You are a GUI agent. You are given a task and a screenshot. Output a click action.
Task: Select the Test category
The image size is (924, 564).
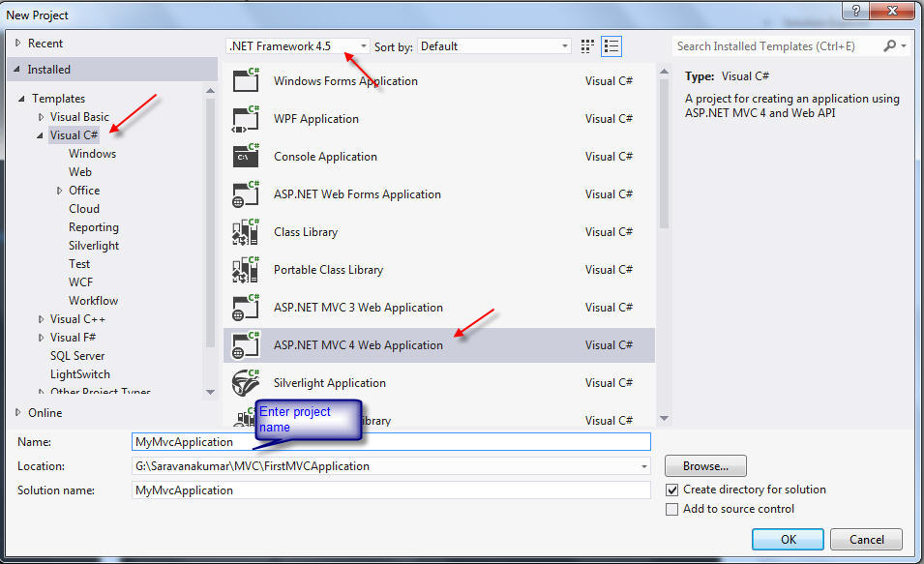pyautogui.click(x=79, y=263)
